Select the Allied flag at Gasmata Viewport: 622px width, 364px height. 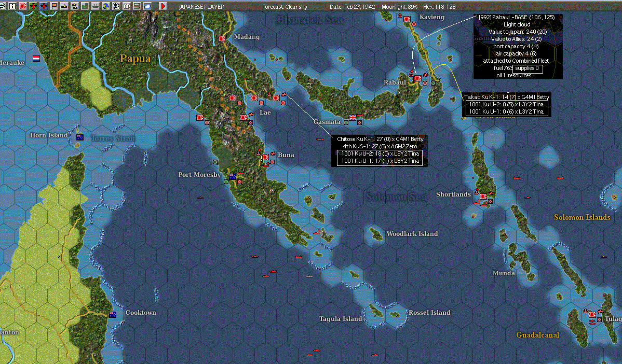[x=352, y=117]
